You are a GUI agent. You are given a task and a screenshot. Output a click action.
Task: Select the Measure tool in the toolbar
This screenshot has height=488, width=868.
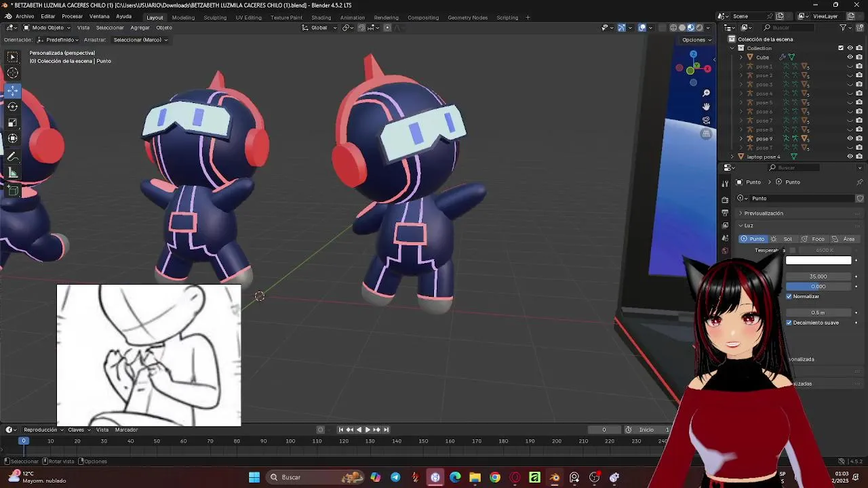[x=12, y=174]
